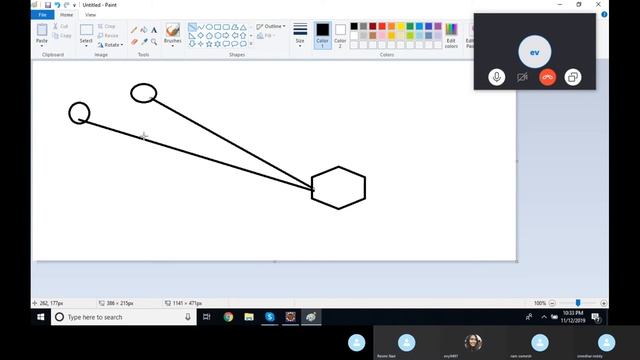Select the Magnifier tool

point(154,42)
